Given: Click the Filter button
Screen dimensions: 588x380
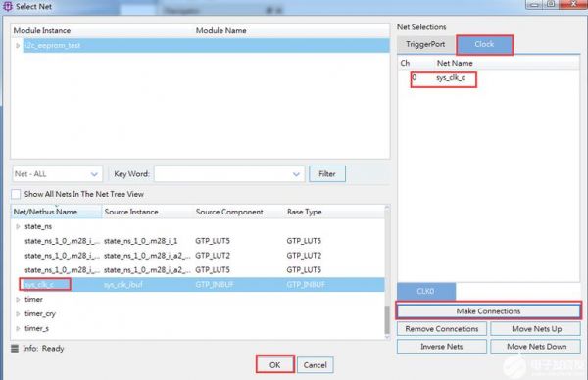Looking at the screenshot, I should tap(327, 174).
